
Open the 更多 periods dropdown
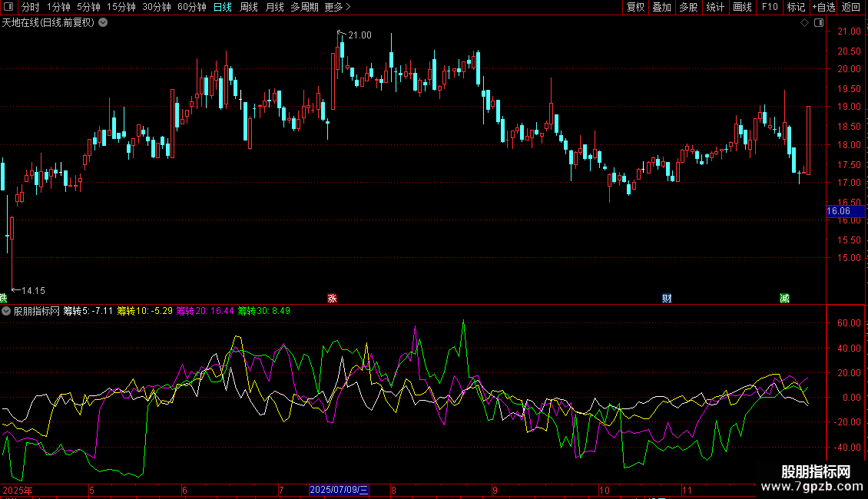point(337,7)
